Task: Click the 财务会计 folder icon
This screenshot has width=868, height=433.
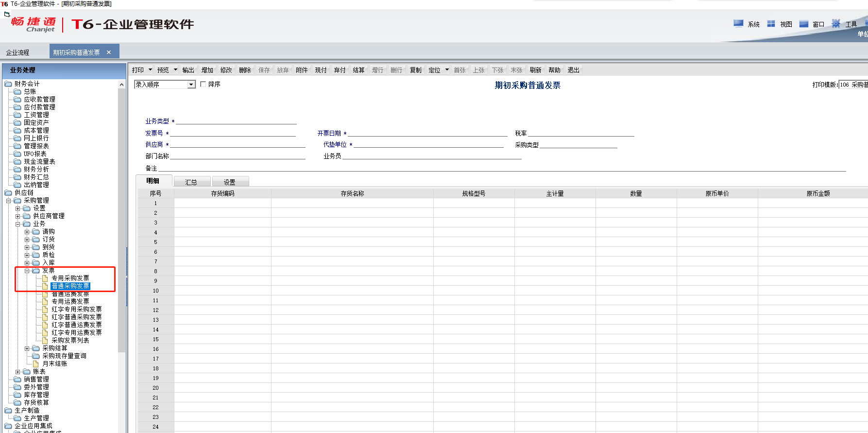Action: coord(8,84)
